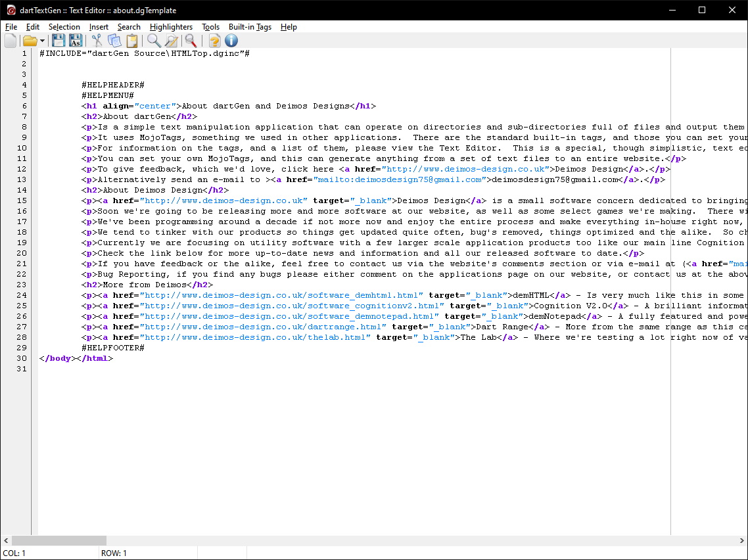The image size is (748, 560).
Task: Open the Search menu
Action: point(129,27)
